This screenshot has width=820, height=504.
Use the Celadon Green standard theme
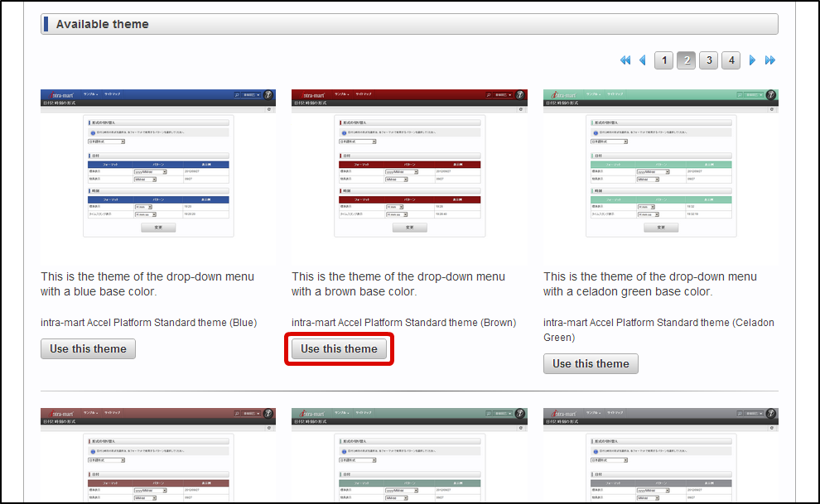591,363
